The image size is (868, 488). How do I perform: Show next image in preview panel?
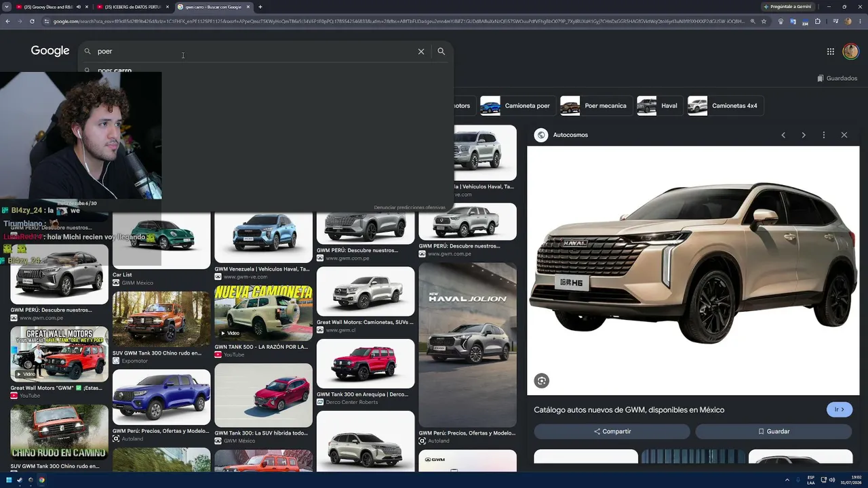(804, 135)
